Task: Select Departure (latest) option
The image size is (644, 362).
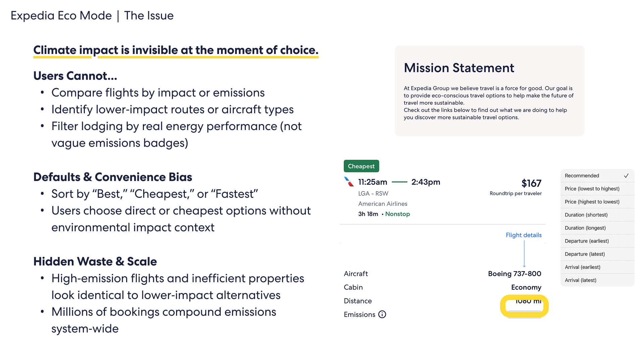Action: click(x=585, y=254)
